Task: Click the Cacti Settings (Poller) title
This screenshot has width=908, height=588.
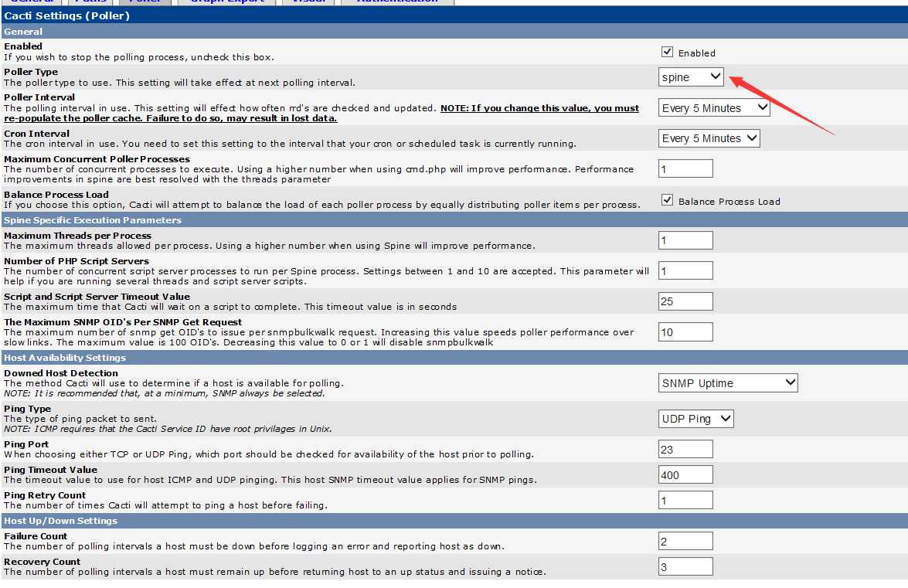Action: tap(66, 15)
